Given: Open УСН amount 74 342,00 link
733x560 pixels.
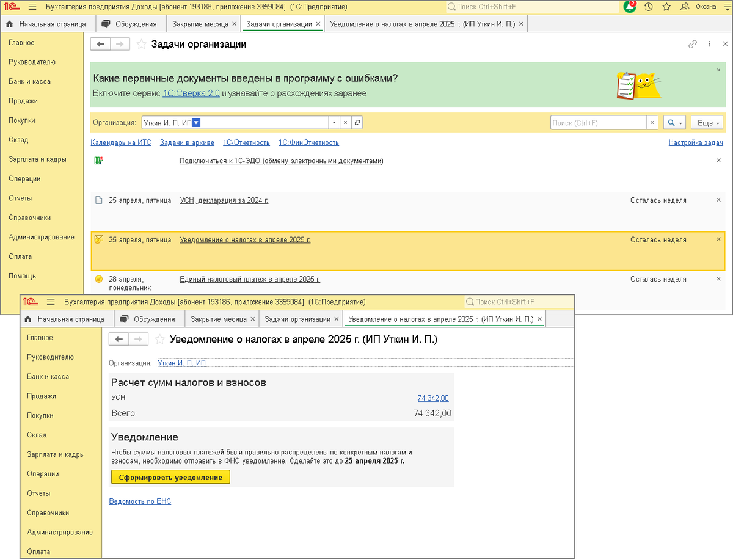Looking at the screenshot, I should (433, 398).
